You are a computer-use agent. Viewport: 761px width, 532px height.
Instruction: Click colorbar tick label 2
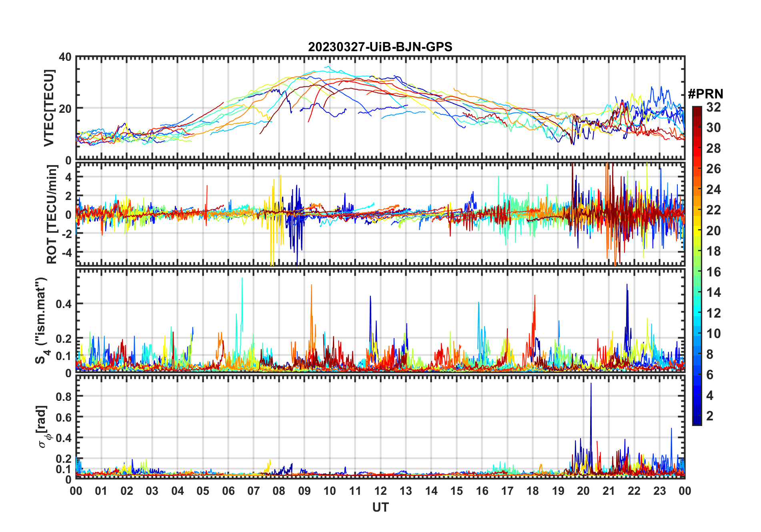[710, 416]
